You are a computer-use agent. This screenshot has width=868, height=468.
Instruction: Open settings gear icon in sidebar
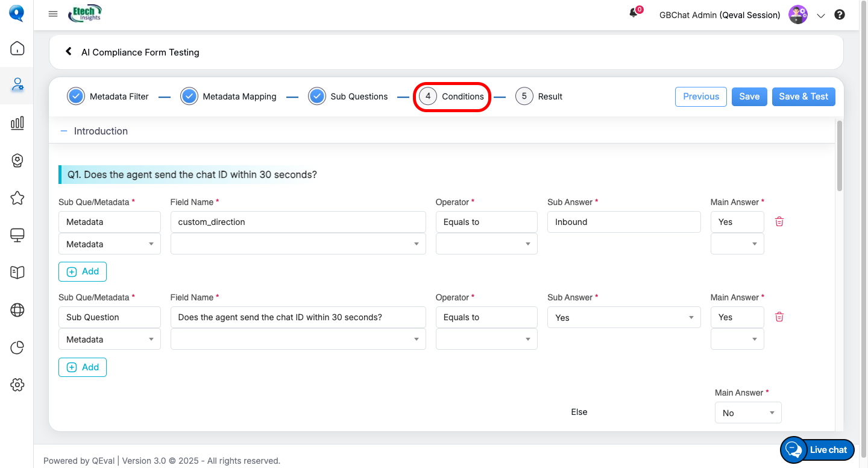point(17,385)
